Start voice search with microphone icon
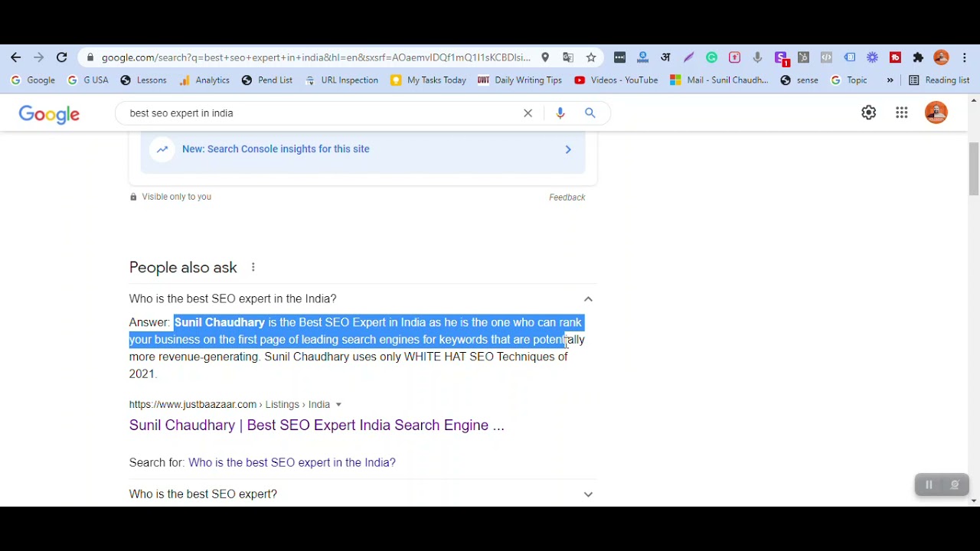Image resolution: width=980 pixels, height=551 pixels. pyautogui.click(x=560, y=113)
